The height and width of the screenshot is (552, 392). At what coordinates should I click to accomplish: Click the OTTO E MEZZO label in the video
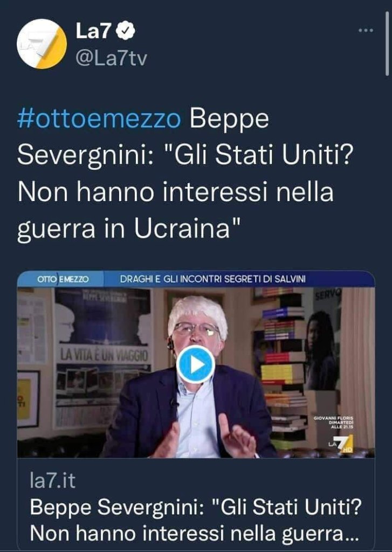point(63,279)
